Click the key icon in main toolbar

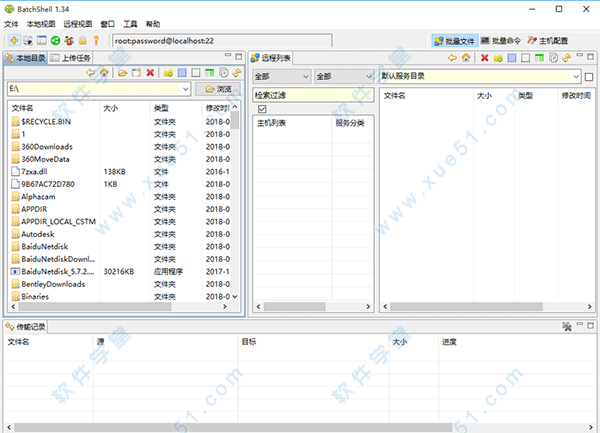tap(96, 40)
